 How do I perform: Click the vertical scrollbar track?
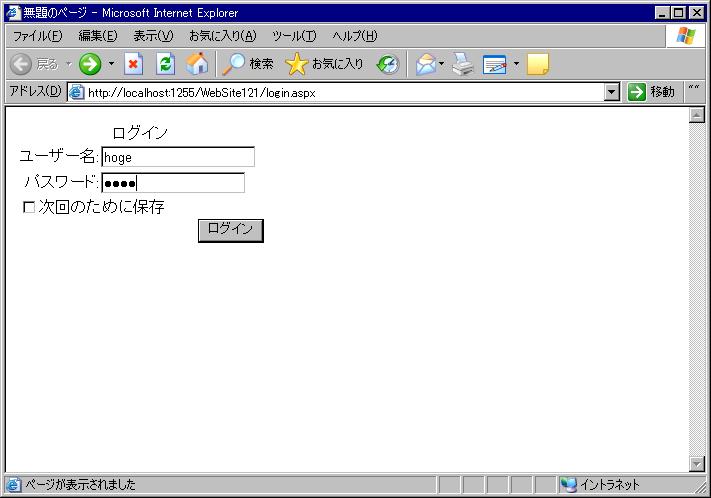click(x=696, y=289)
